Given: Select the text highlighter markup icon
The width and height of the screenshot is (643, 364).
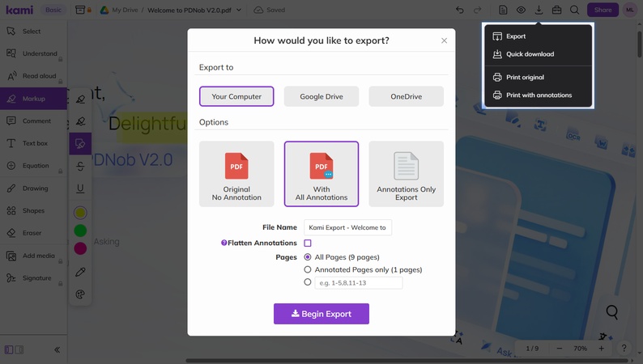Looking at the screenshot, I should coord(80,99).
